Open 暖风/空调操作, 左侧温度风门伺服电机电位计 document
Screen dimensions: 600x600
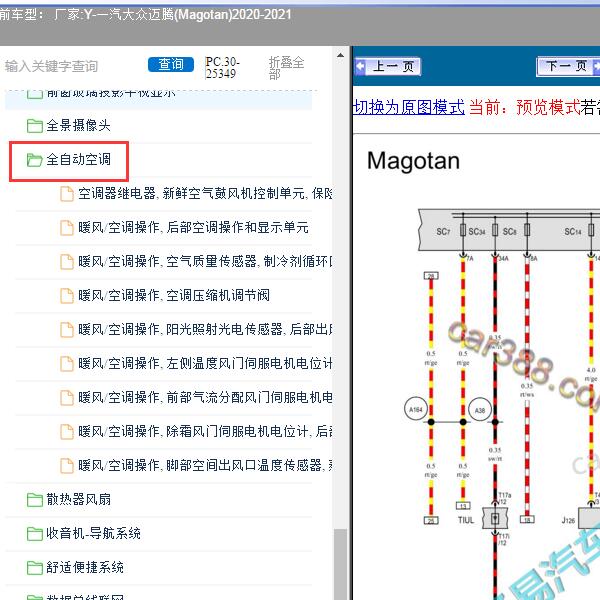205,364
